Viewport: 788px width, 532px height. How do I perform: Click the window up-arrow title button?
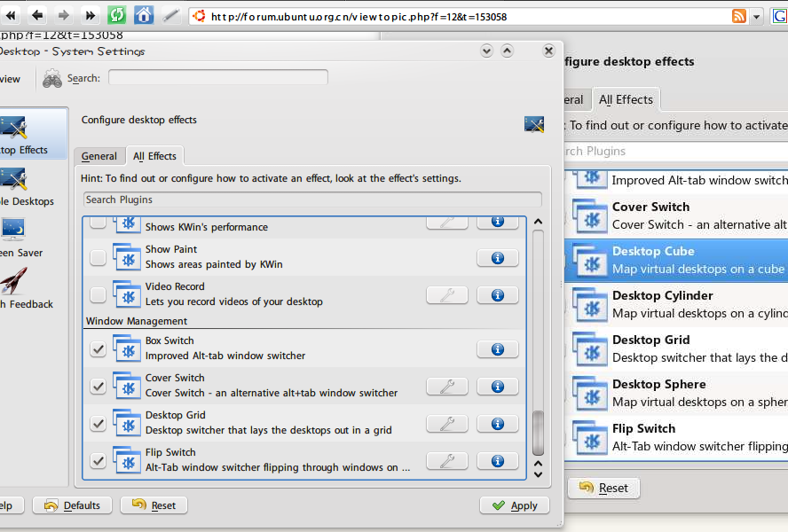pos(507,51)
